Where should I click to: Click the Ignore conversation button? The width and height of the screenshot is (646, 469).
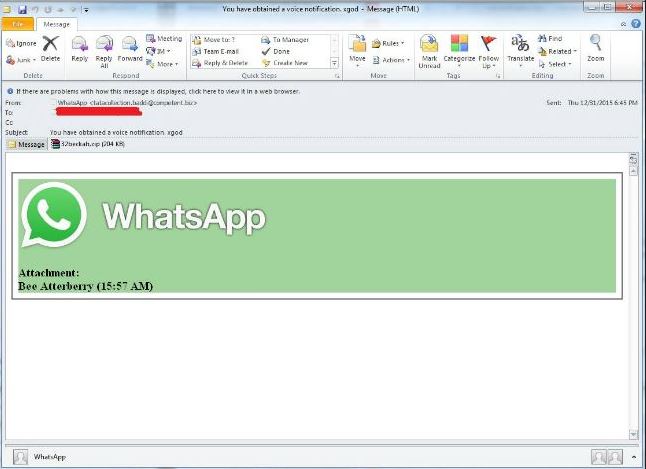[x=21, y=43]
